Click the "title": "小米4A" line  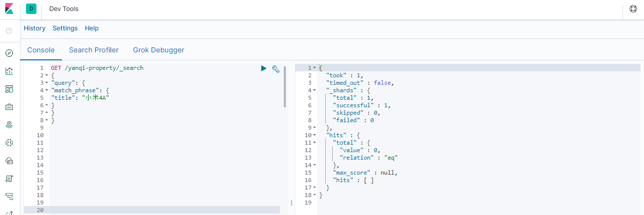coord(80,98)
